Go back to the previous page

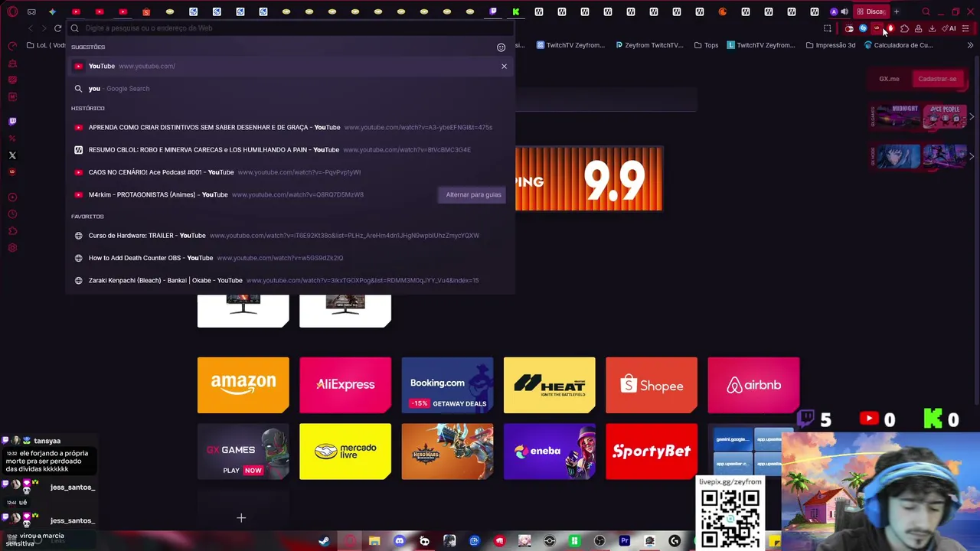(x=30, y=28)
